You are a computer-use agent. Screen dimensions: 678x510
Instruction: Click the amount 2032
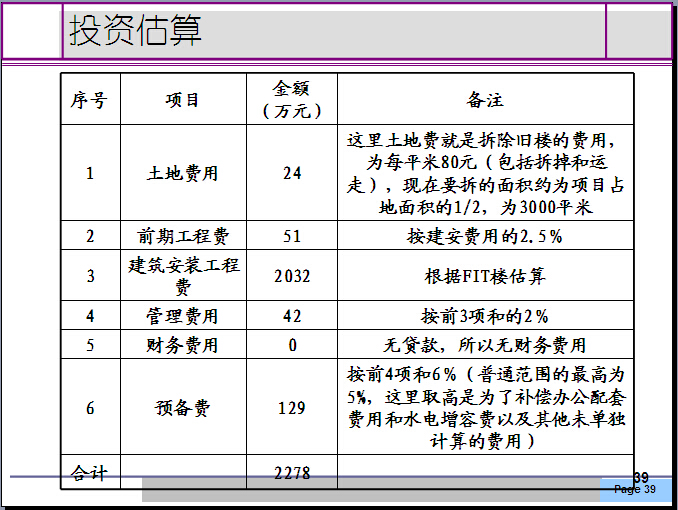292,276
